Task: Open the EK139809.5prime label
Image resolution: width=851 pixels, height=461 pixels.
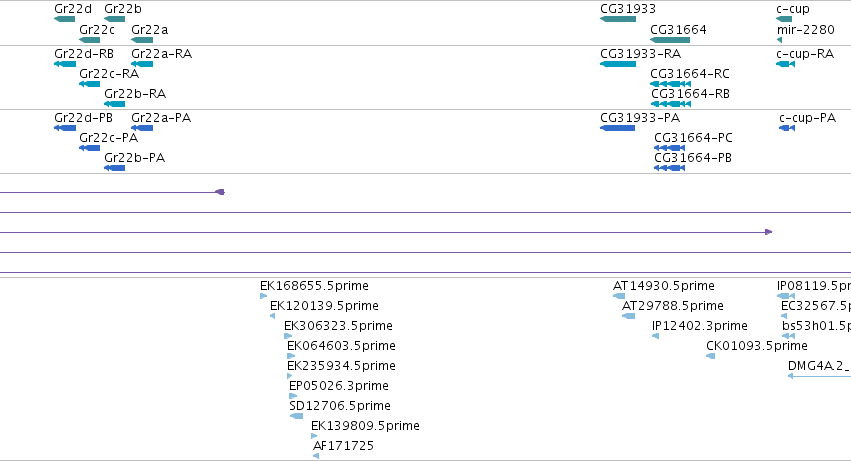Action: (x=365, y=426)
